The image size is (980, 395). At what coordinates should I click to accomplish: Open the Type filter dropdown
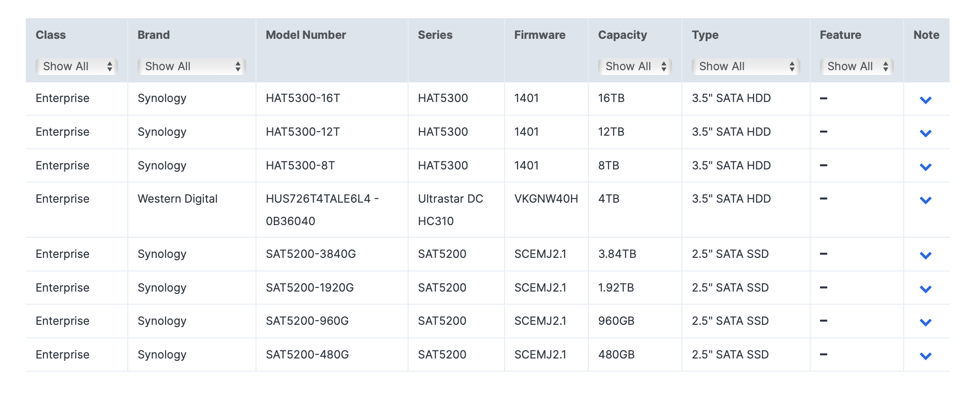[x=746, y=66]
